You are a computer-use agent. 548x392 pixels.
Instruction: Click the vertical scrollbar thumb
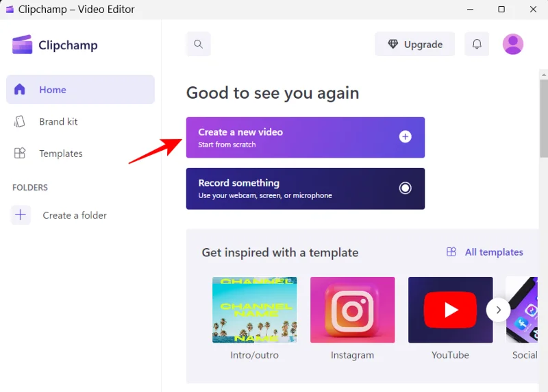pyautogui.click(x=543, y=118)
